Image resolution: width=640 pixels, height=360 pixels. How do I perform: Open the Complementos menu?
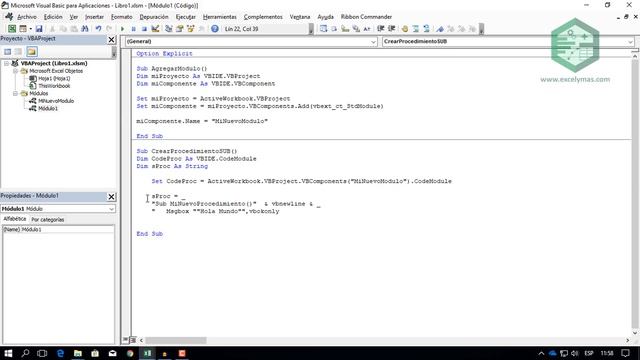click(263, 17)
